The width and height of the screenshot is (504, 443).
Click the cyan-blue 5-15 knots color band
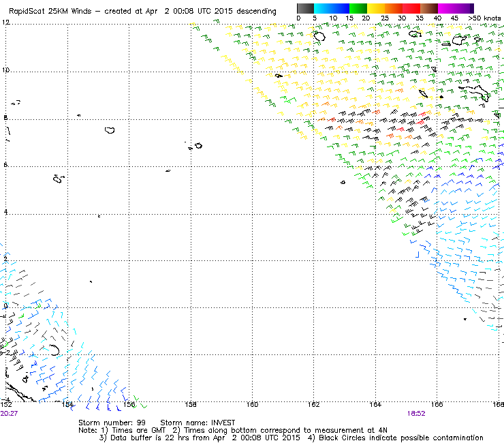(332, 8)
